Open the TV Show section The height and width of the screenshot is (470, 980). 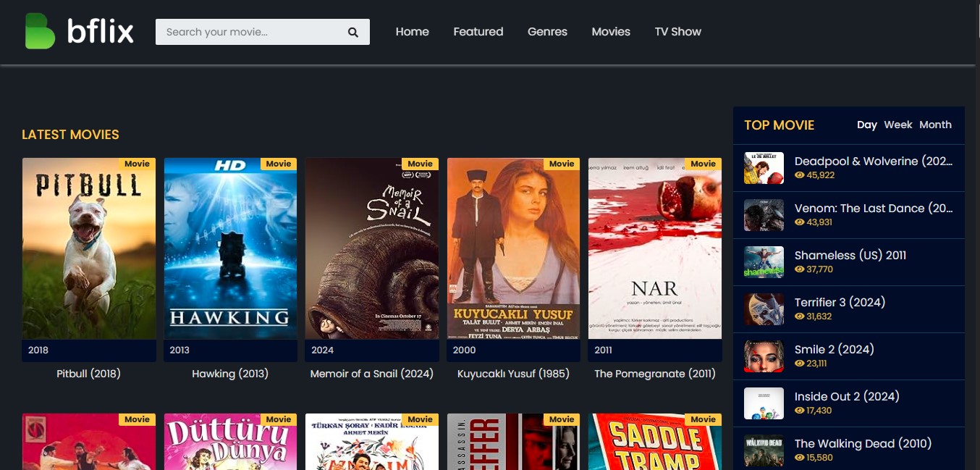[x=677, y=32]
